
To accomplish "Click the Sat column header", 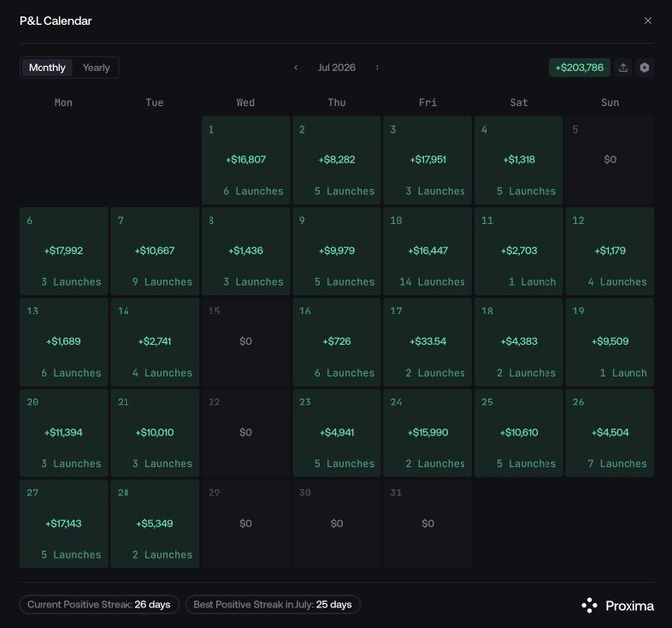I will [519, 103].
